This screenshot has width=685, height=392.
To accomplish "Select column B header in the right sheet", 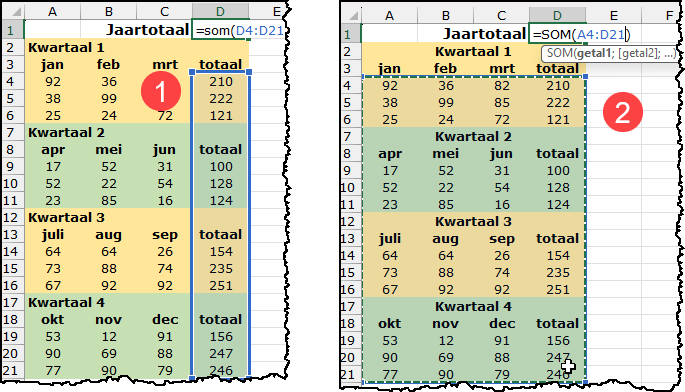I will tap(445, 16).
